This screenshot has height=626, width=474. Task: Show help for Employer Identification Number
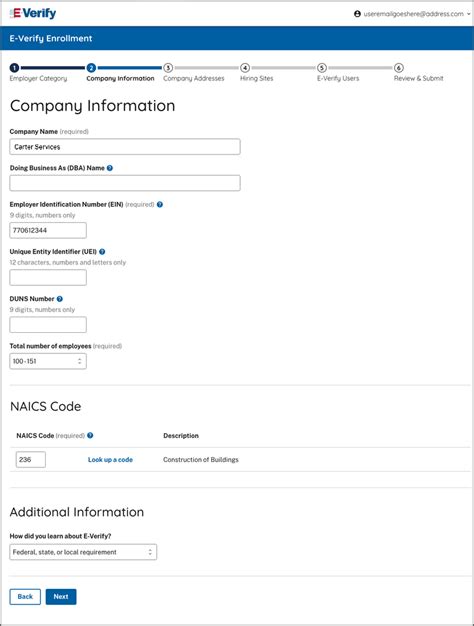point(160,204)
